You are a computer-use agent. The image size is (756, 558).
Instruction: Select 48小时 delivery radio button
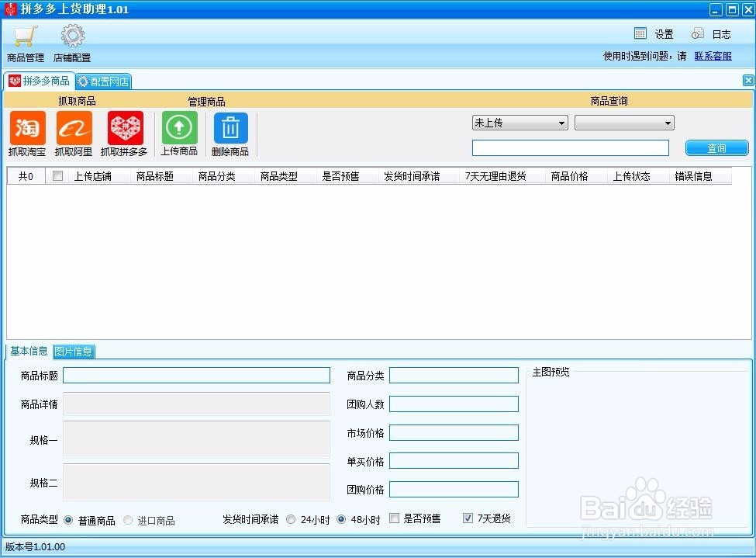click(x=341, y=519)
